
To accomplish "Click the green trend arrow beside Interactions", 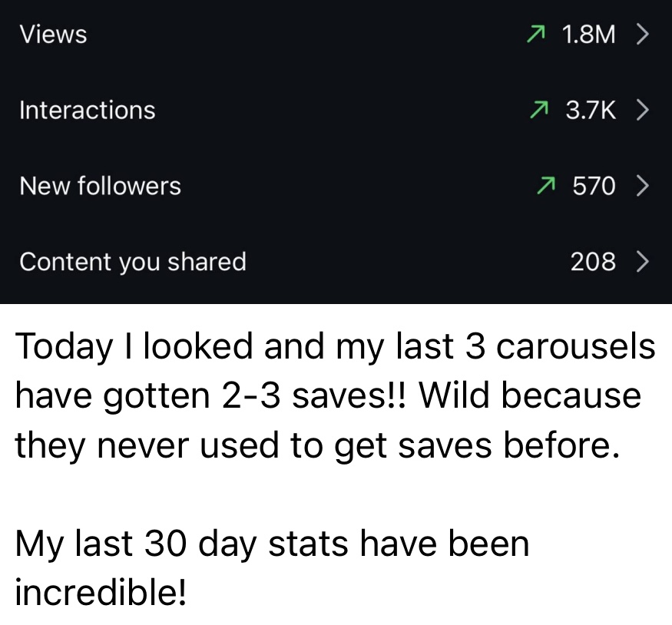I will (x=541, y=110).
